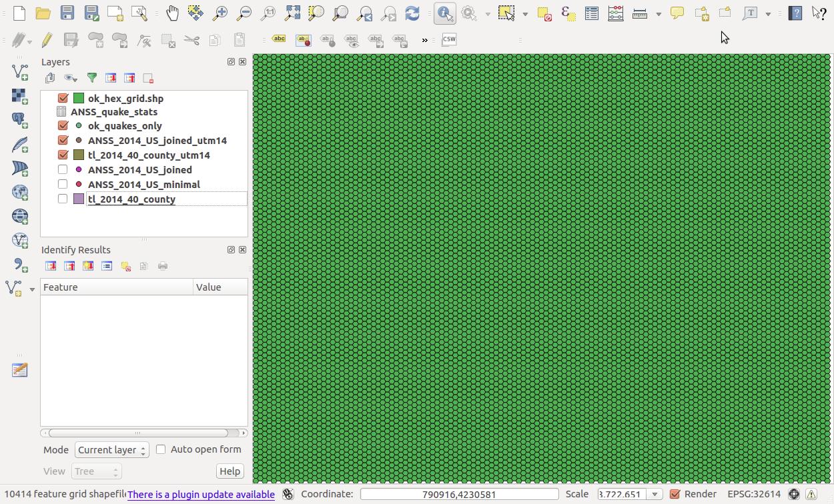Click the Coordinate input field
The image size is (834, 504).
459,495
